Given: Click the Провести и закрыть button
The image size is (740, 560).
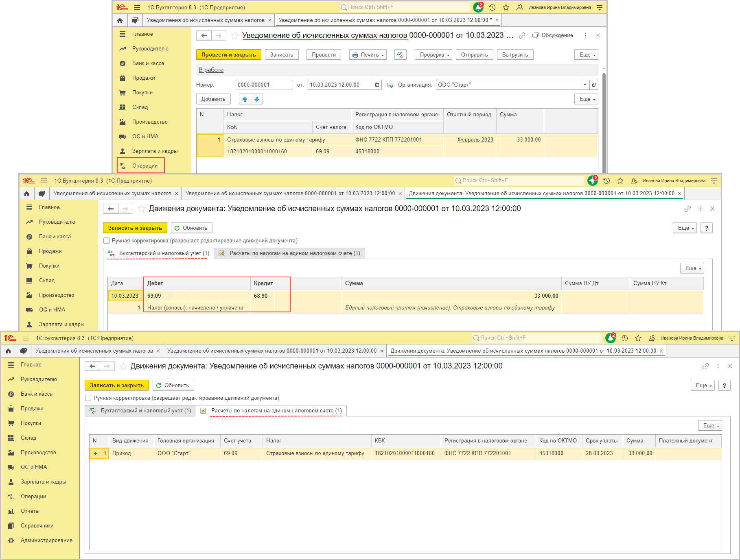Looking at the screenshot, I should tap(229, 55).
